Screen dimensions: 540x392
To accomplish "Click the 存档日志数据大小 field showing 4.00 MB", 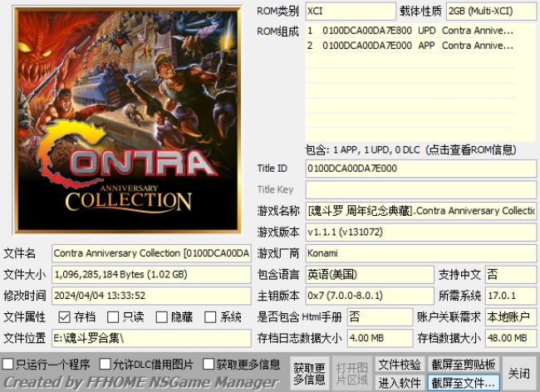I will coord(380,338).
